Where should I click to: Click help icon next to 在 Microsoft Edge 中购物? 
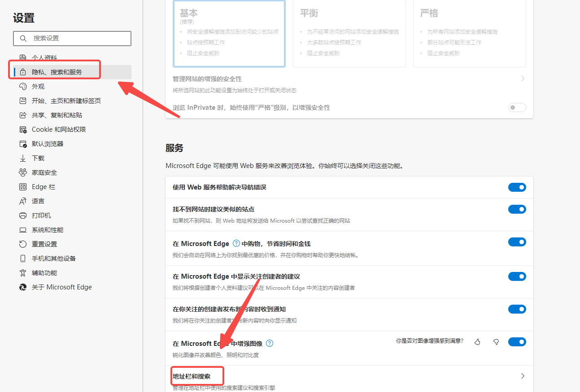pyautogui.click(x=236, y=244)
